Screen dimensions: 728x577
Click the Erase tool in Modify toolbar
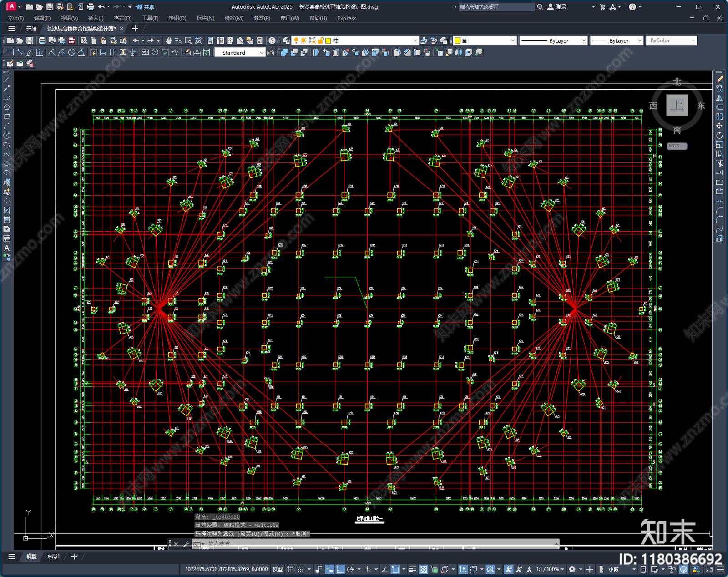coord(719,79)
